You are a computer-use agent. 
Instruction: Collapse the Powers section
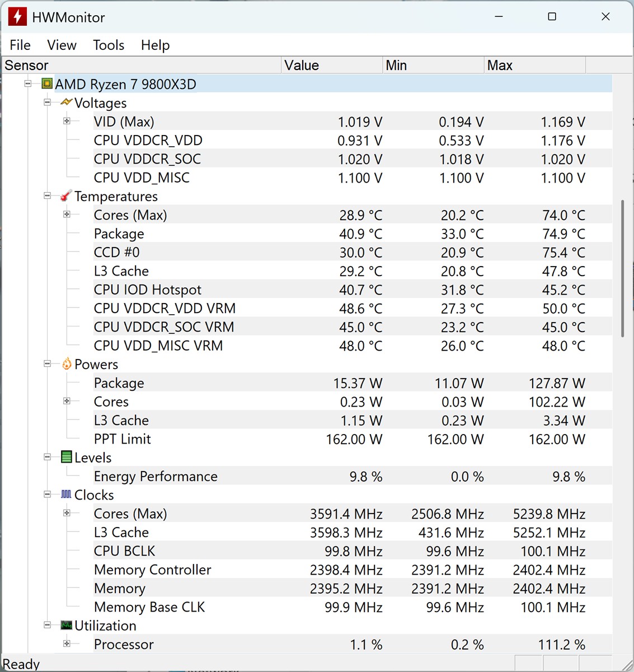tap(47, 364)
